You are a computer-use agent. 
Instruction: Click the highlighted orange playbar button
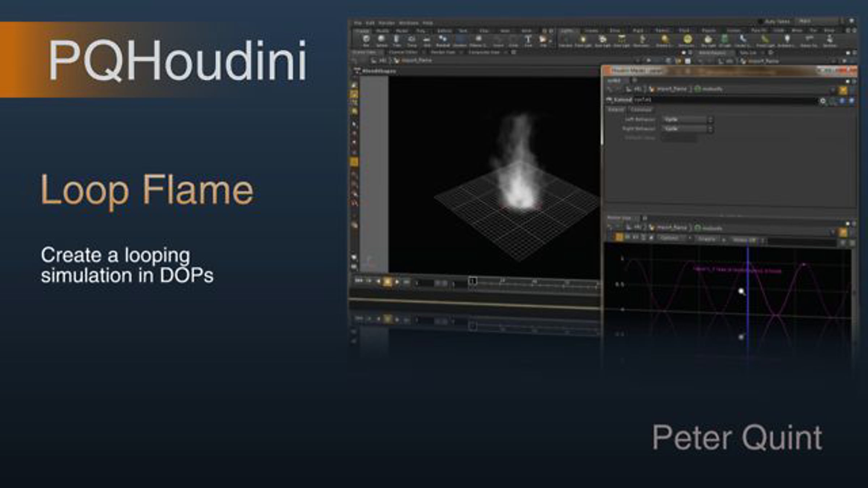coord(387,281)
